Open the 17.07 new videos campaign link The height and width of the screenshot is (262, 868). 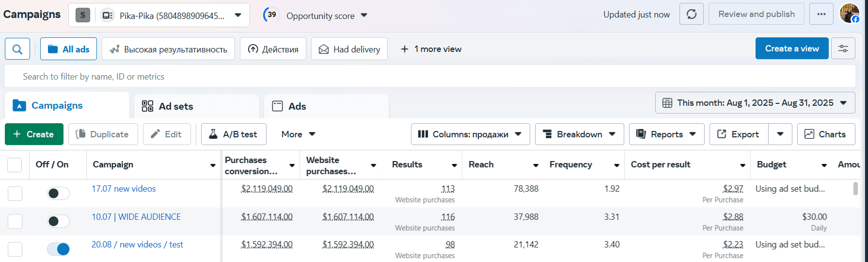point(124,189)
